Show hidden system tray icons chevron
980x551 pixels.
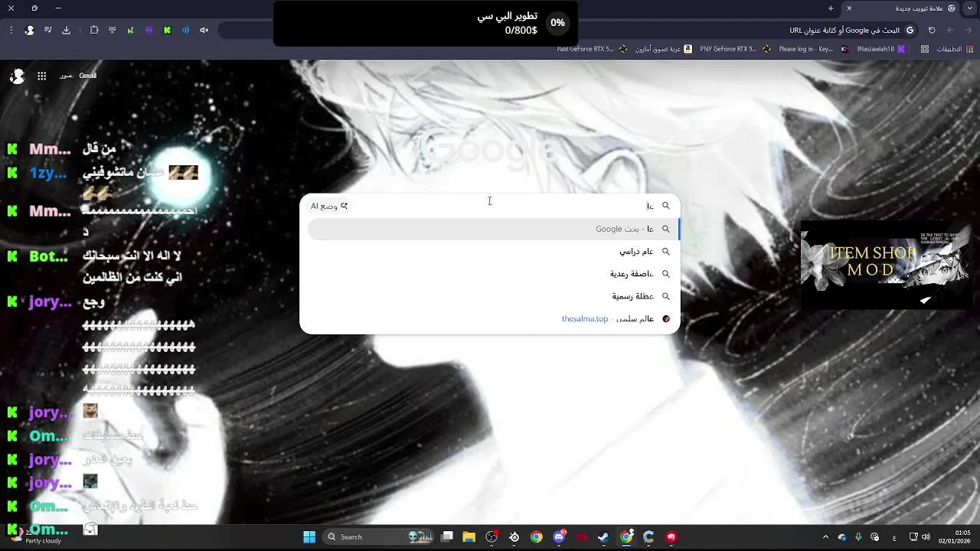[825, 537]
